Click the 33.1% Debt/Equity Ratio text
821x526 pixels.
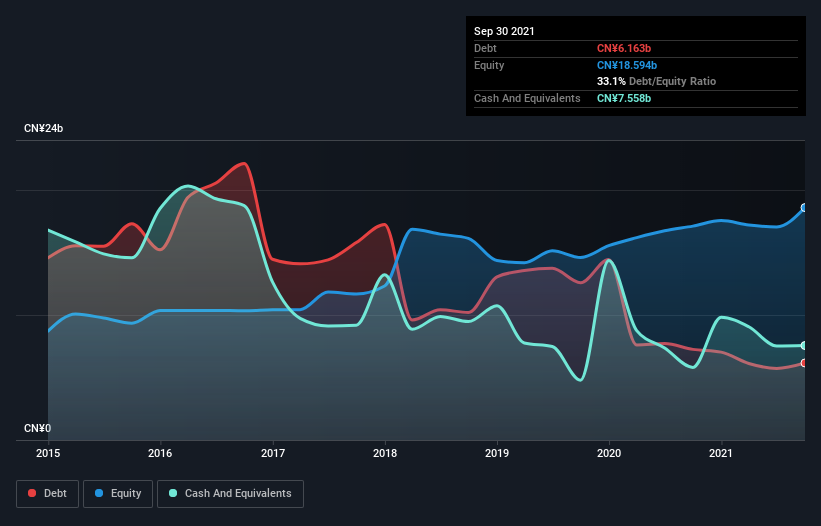pyautogui.click(x=657, y=81)
